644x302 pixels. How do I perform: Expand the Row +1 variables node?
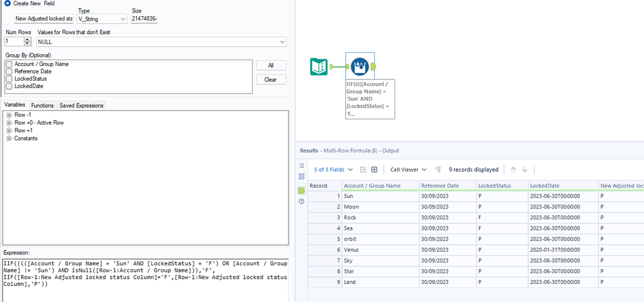coord(8,130)
